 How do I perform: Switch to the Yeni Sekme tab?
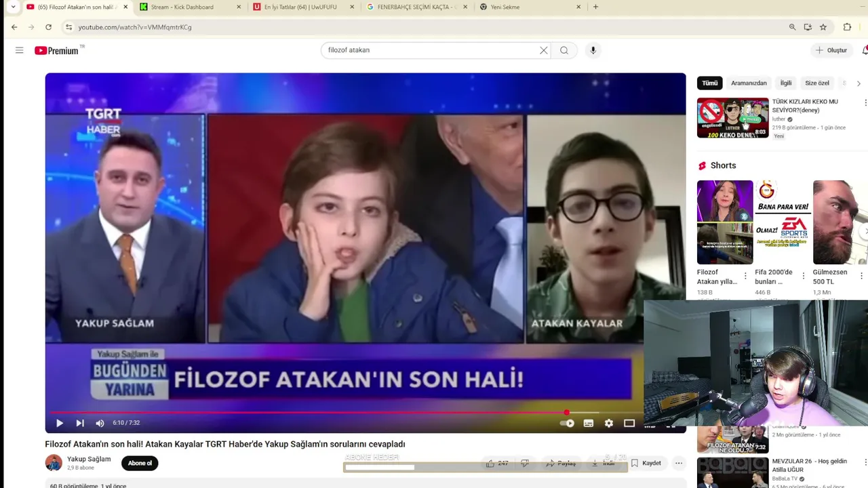[529, 7]
